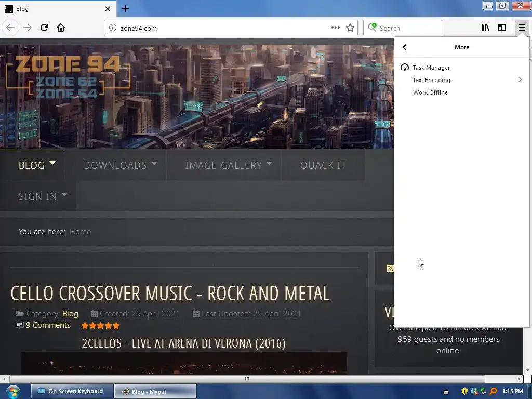Click the horizontal scrollbar left arrow

(4, 379)
